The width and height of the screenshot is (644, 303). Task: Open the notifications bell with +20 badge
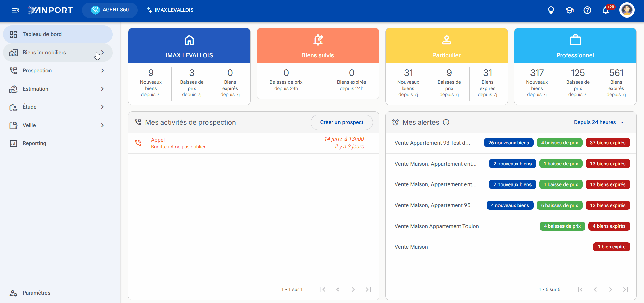tap(606, 10)
